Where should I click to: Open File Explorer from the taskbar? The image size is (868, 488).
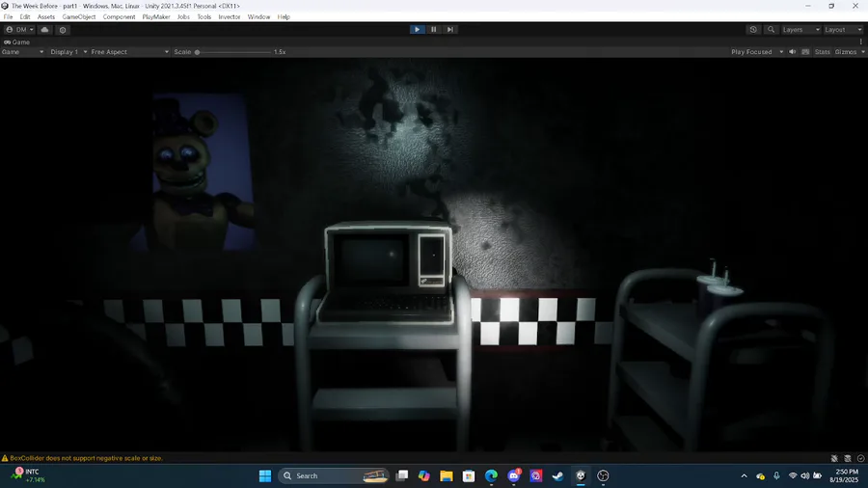pyautogui.click(x=447, y=475)
